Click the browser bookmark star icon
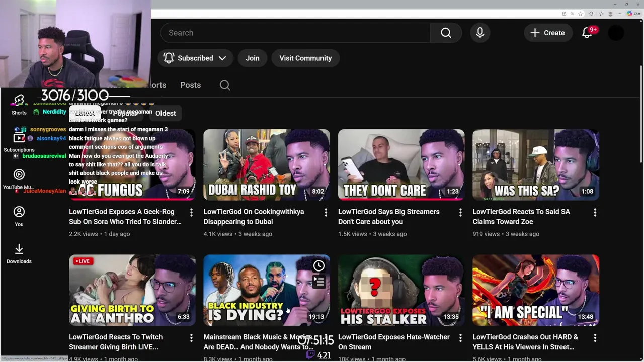This screenshot has width=644, height=362. click(580, 14)
